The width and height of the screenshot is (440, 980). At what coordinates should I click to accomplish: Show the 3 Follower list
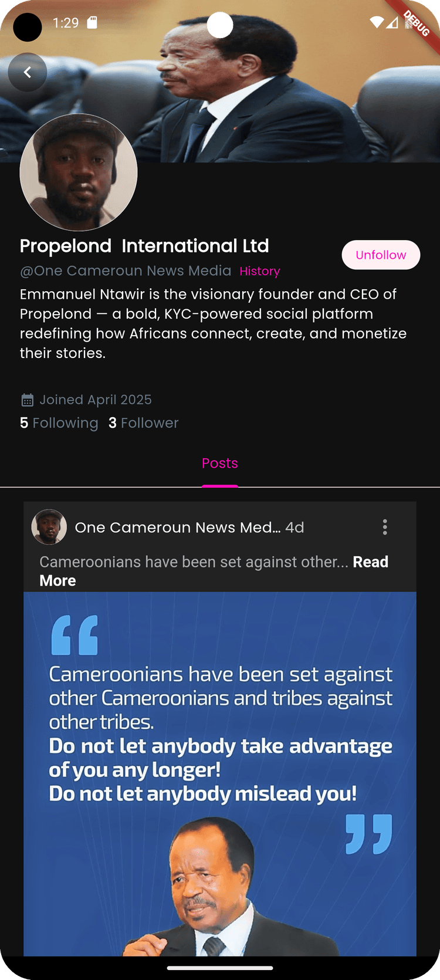pyautogui.click(x=143, y=423)
